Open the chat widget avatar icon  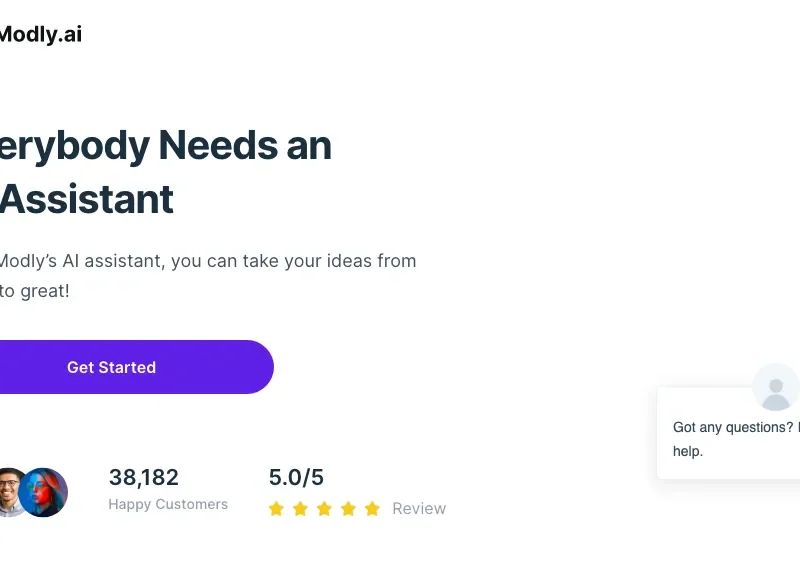click(x=776, y=387)
